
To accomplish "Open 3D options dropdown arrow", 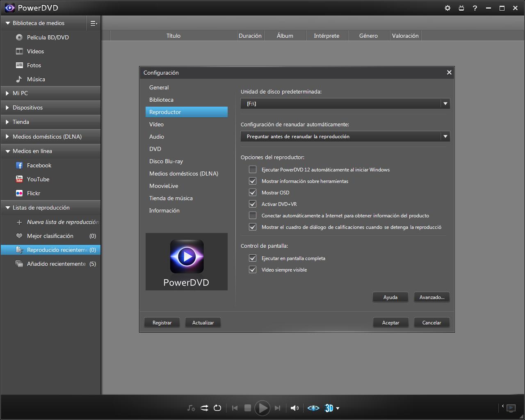I will click(x=338, y=408).
